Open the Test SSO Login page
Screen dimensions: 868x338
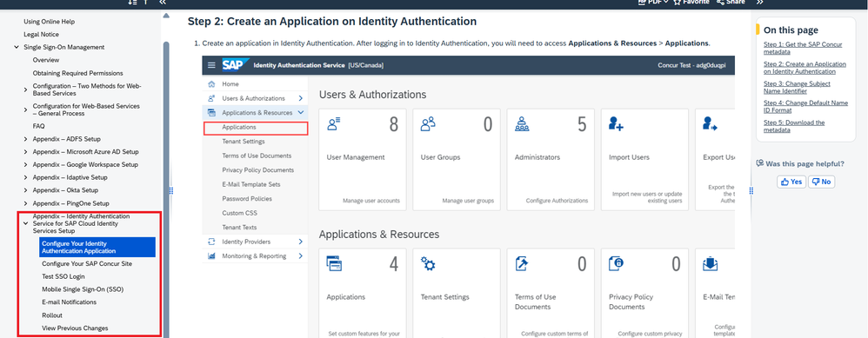63,276
